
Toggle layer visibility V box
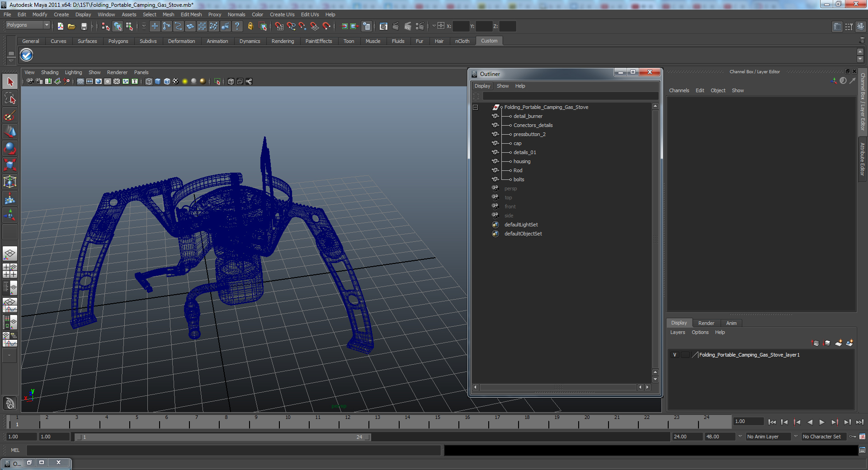coord(675,355)
